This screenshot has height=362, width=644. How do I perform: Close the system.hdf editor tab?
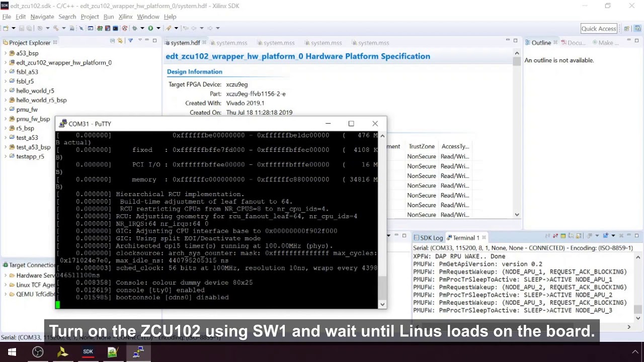(x=203, y=43)
